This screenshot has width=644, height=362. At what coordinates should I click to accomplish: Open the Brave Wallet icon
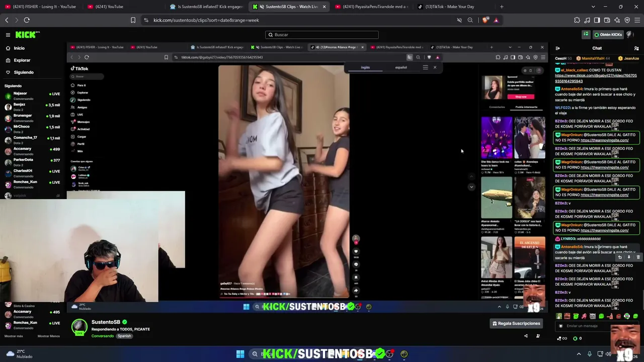(607, 20)
